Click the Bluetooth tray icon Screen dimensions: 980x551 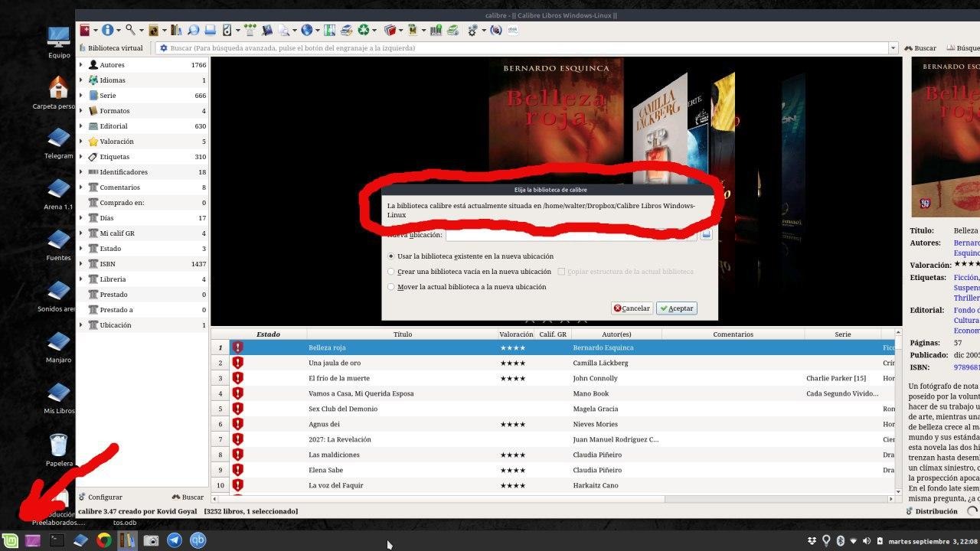click(x=840, y=541)
